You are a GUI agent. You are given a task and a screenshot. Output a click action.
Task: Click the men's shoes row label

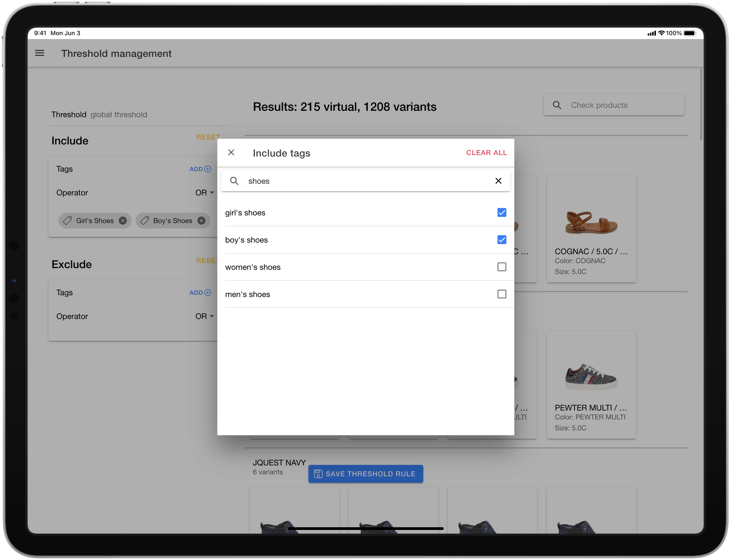[247, 294]
